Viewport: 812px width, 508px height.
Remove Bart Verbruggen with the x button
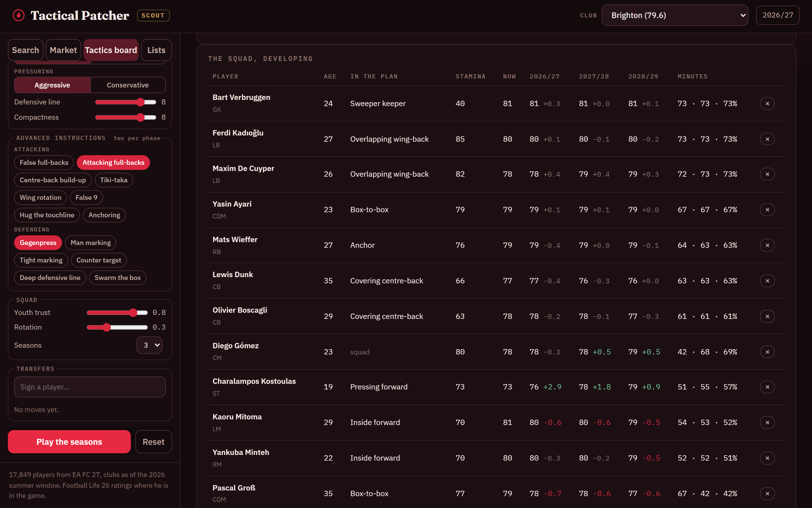pyautogui.click(x=767, y=104)
